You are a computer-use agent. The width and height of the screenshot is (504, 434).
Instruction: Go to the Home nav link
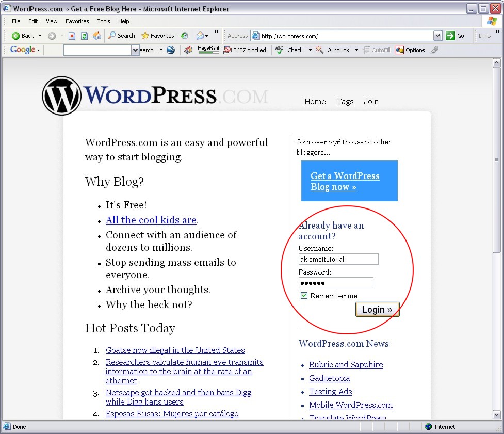pos(315,102)
